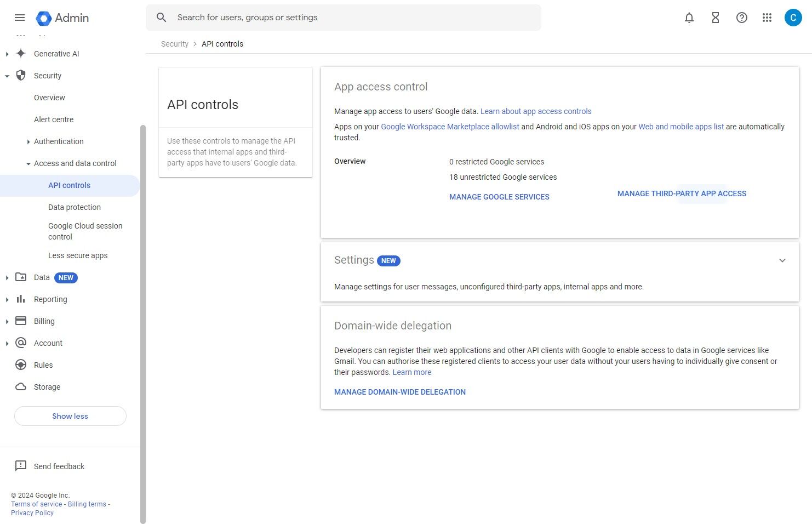
Task: Click the account avatar icon
Action: pos(793,18)
